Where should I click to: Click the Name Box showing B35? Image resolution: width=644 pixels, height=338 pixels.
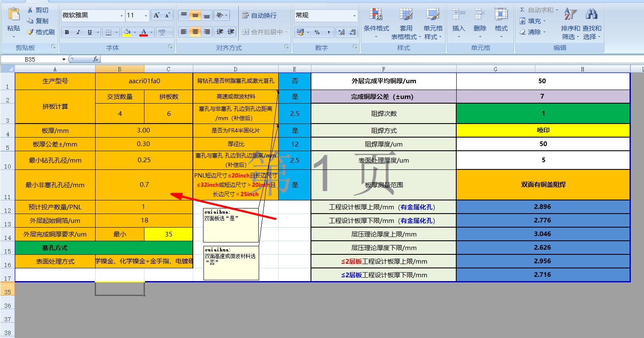31,59
